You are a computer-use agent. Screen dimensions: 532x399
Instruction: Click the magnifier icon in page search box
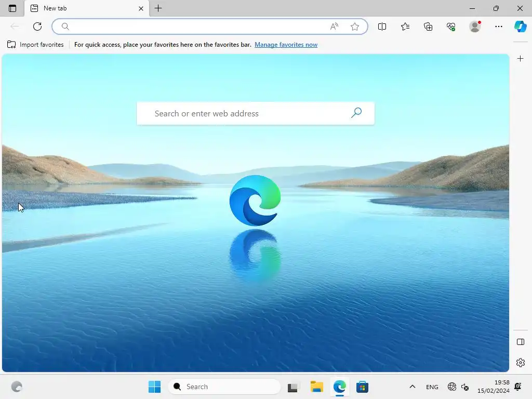pyautogui.click(x=356, y=113)
